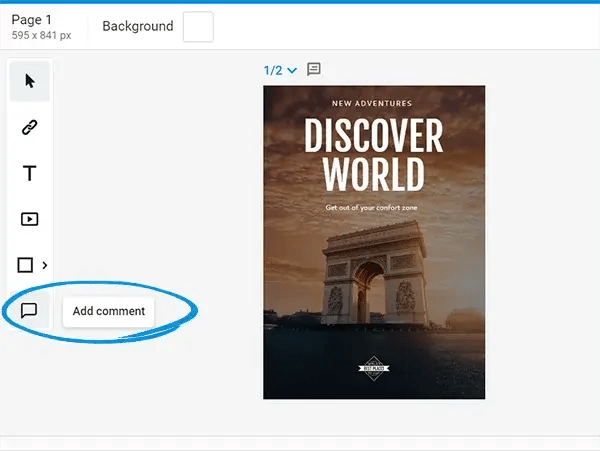
Task: Click the Background label
Action: (138, 26)
